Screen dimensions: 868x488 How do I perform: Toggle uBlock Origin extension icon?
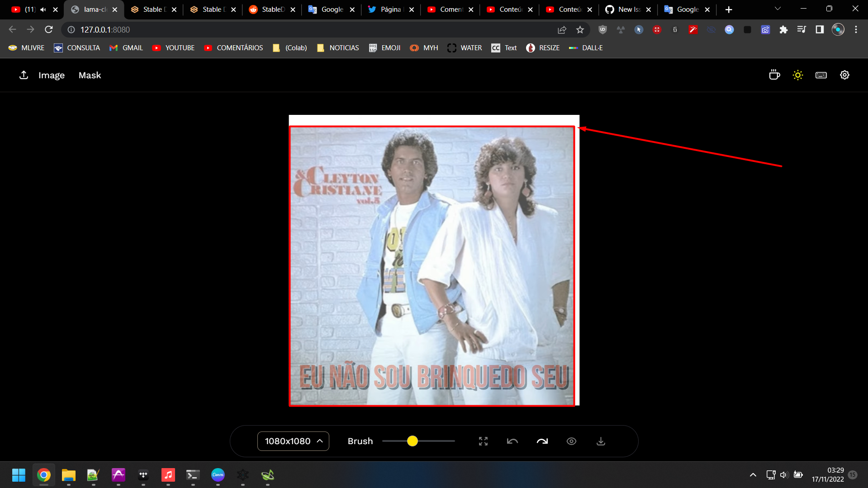click(x=602, y=29)
